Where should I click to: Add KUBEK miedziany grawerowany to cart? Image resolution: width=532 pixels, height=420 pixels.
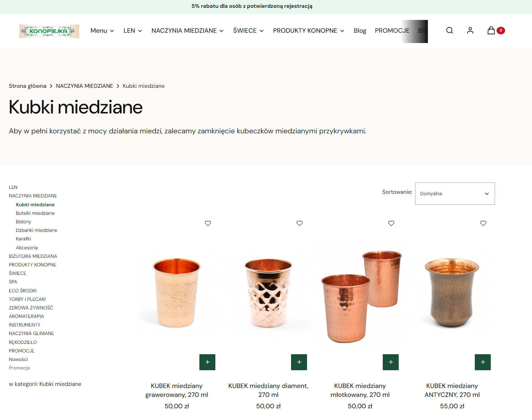[208, 362]
